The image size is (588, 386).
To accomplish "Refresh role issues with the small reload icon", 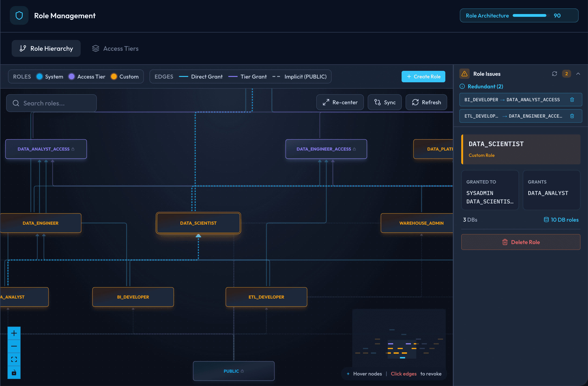I will [554, 74].
